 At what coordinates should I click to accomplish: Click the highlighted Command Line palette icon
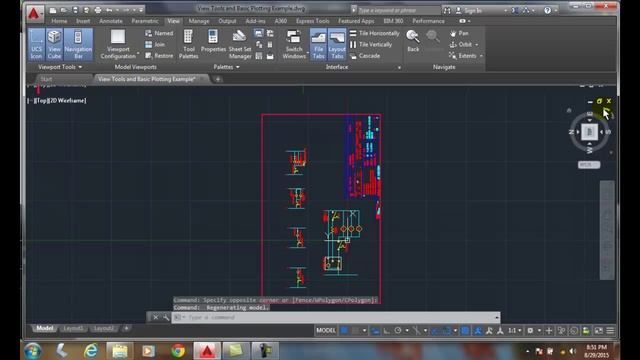click(259, 33)
